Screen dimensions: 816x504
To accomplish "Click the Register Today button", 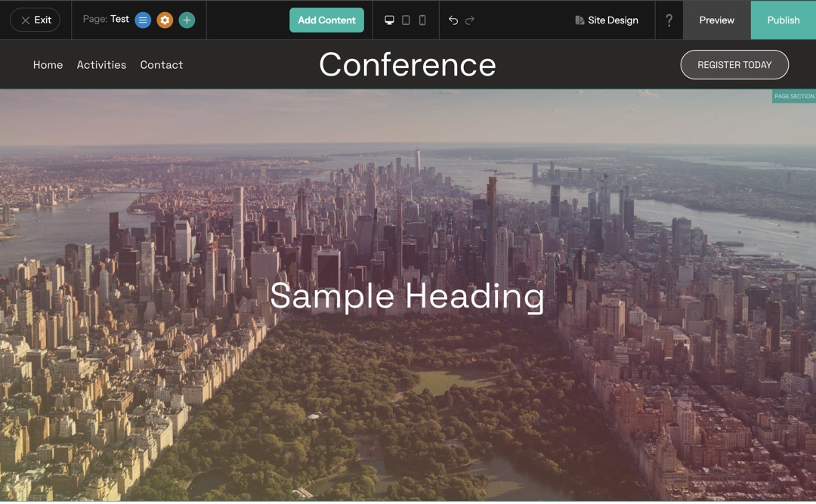I will [734, 65].
